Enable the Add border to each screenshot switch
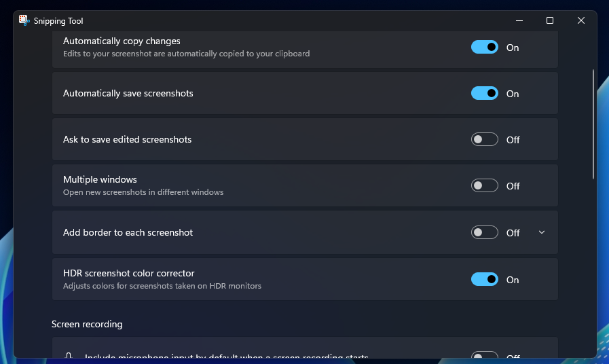The height and width of the screenshot is (364, 609). (484, 232)
